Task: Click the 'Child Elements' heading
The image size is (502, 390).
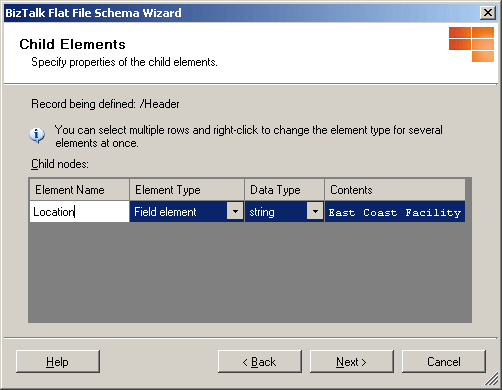Action: pos(72,44)
